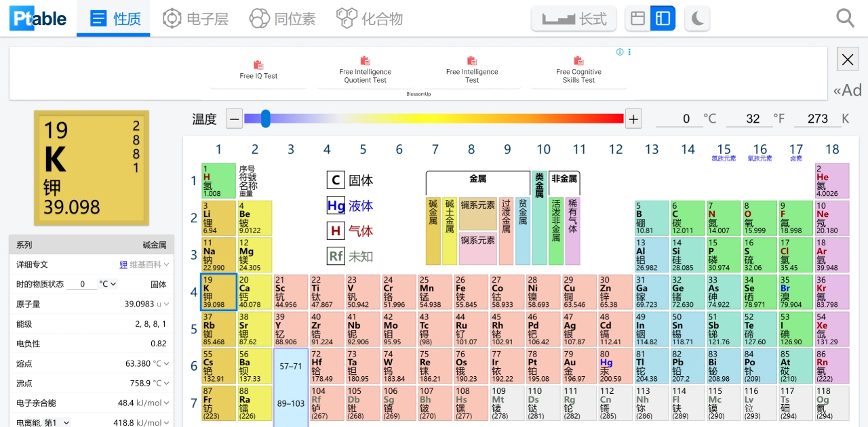Viewport: 868px width, 427px height.
Task: Toggle the 长式 wide table layout
Action: point(574,18)
